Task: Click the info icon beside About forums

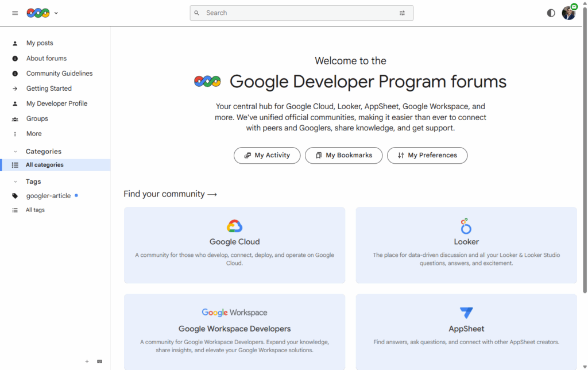Action: [x=15, y=59]
